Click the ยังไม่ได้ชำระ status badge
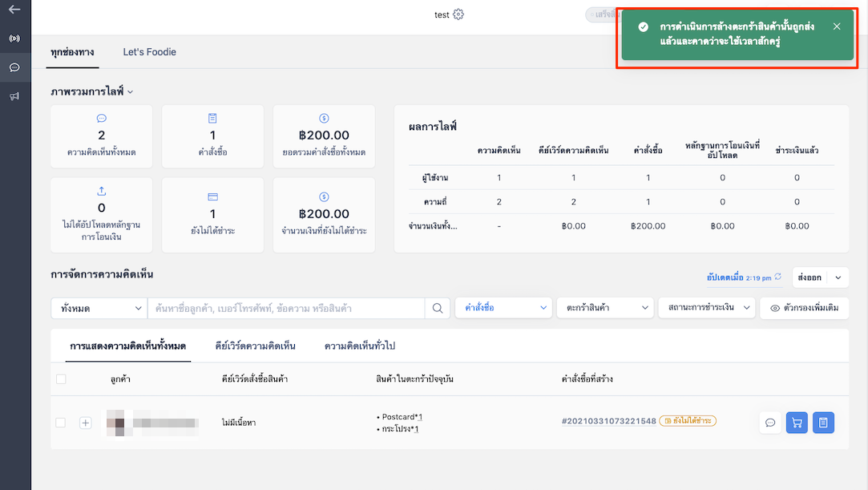The height and width of the screenshot is (490, 868). (688, 421)
